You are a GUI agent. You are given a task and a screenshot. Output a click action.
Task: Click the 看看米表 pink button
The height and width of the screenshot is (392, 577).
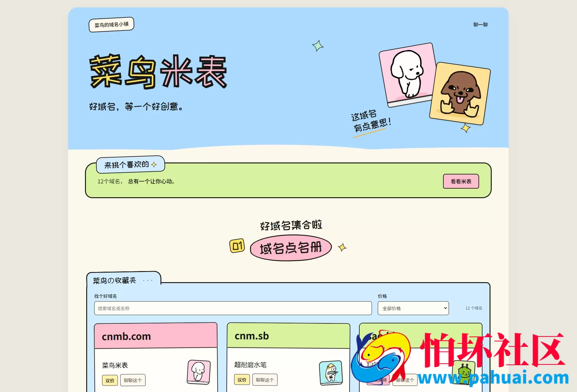pyautogui.click(x=461, y=181)
